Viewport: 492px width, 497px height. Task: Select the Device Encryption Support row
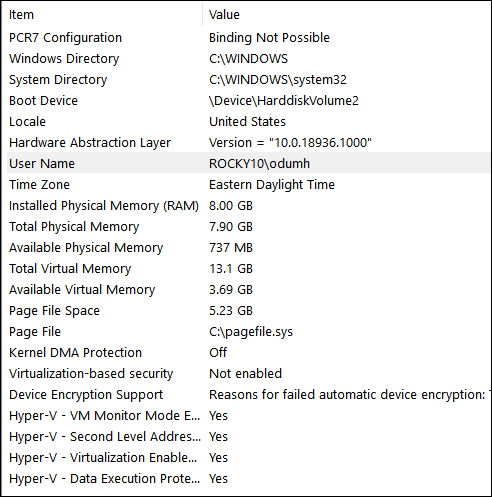pyautogui.click(x=248, y=395)
